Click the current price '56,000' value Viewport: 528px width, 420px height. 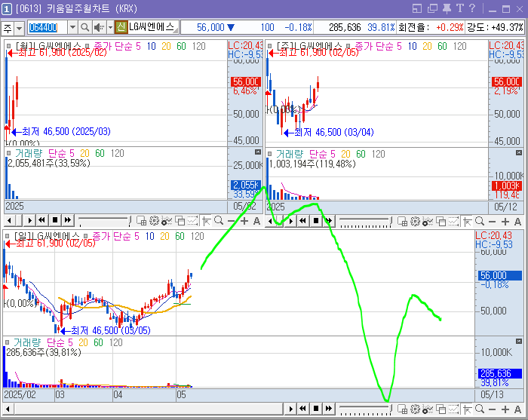(210, 27)
